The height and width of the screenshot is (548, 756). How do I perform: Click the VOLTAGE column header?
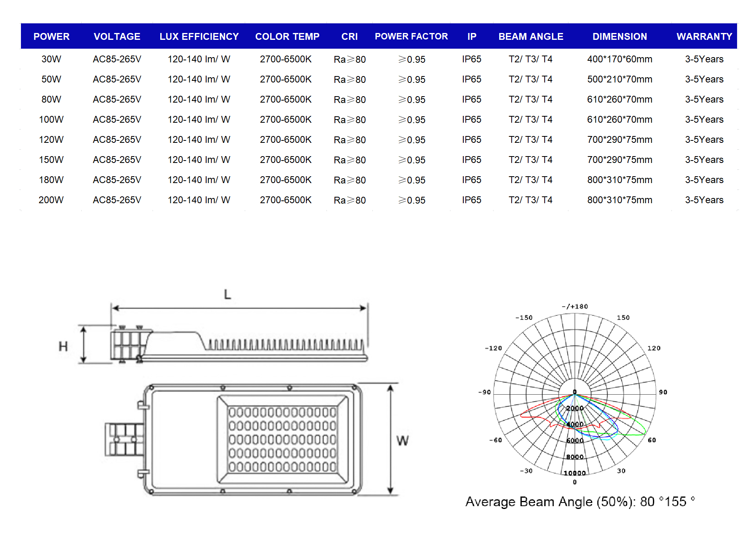pos(117,37)
